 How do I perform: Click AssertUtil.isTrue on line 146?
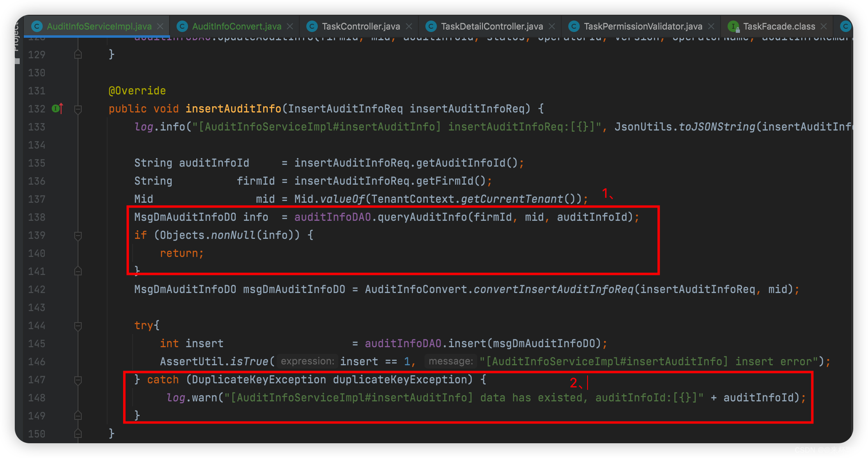coord(214,362)
